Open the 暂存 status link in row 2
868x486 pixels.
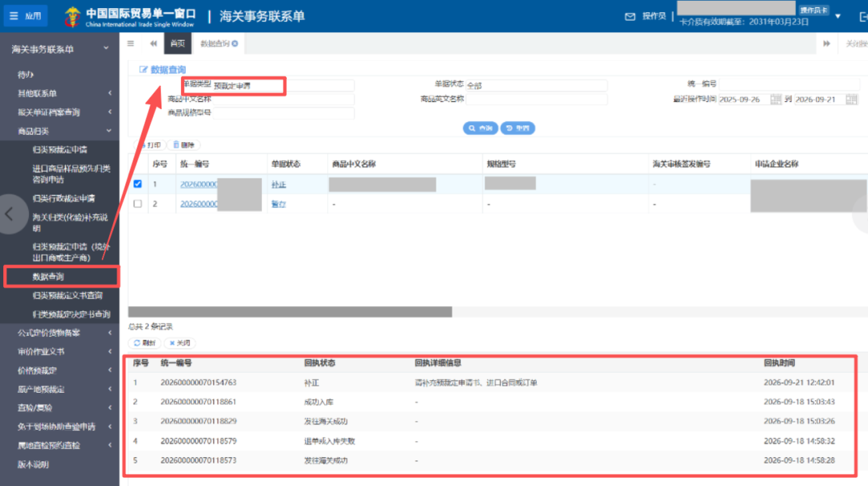coord(278,204)
